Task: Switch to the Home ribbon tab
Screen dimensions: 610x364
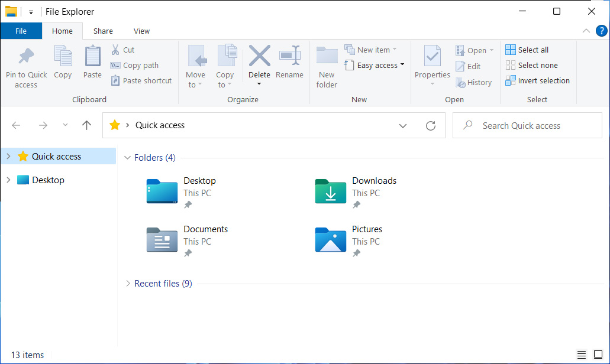Action: tap(62, 31)
